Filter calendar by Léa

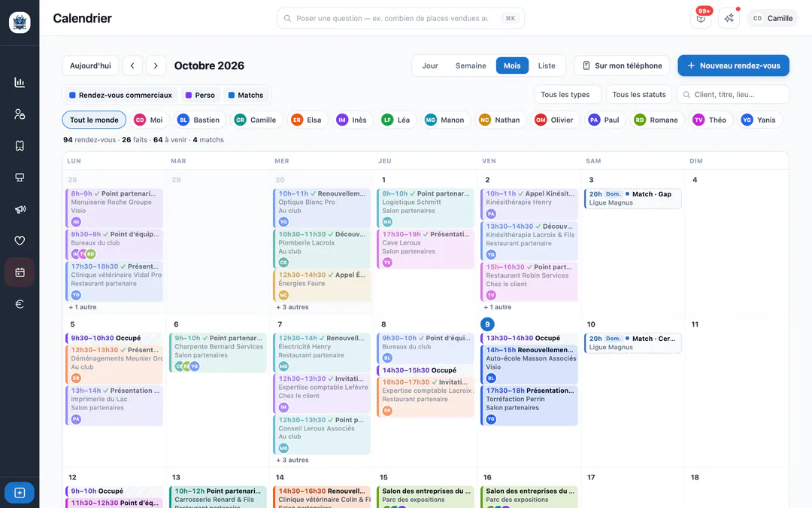[x=397, y=120]
